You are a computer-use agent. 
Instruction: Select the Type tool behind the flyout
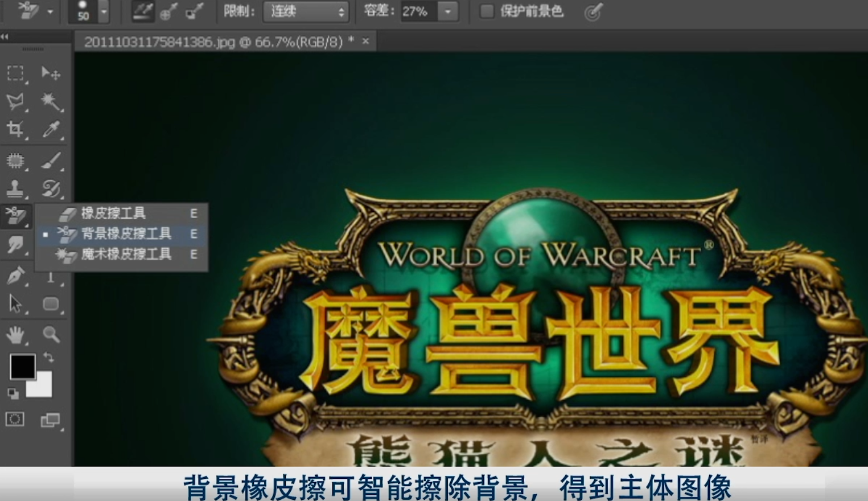click(x=51, y=277)
